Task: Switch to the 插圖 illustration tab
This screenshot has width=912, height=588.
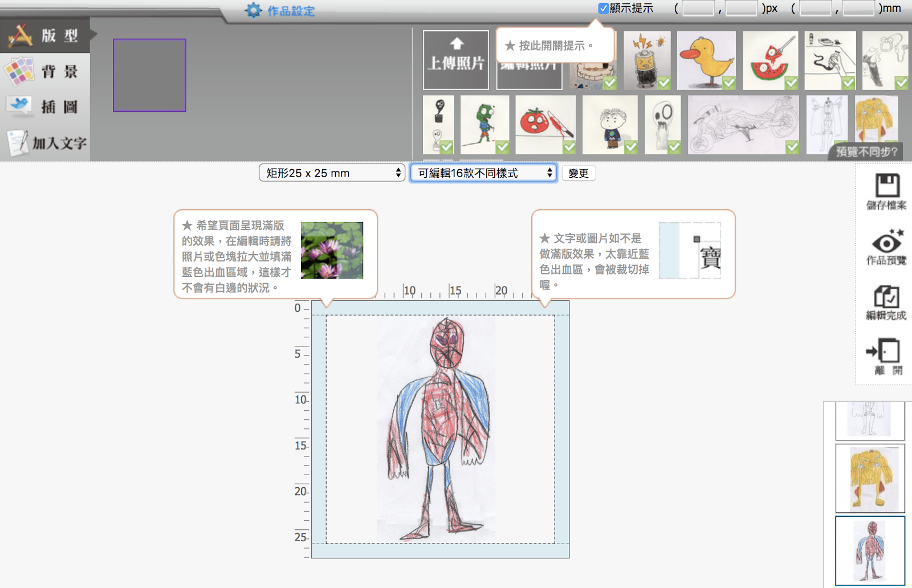Action: (x=45, y=107)
